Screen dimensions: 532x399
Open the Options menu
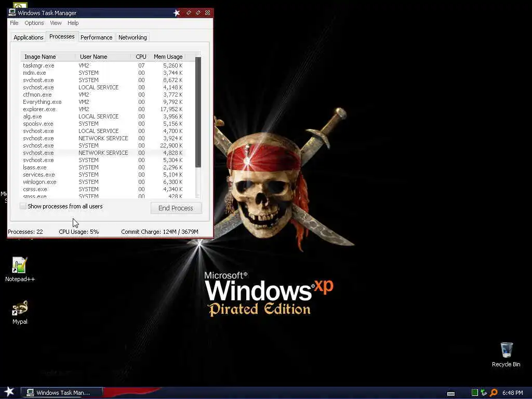[34, 23]
